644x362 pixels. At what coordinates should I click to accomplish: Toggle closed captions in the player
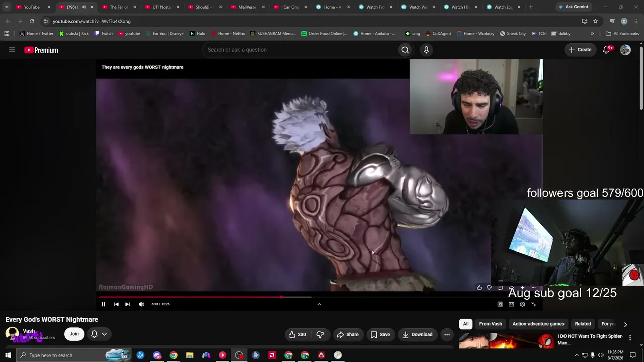pyautogui.click(x=511, y=304)
